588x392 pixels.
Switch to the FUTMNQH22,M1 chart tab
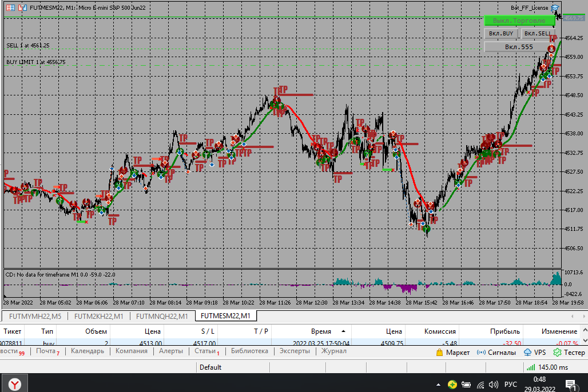[x=162, y=316]
